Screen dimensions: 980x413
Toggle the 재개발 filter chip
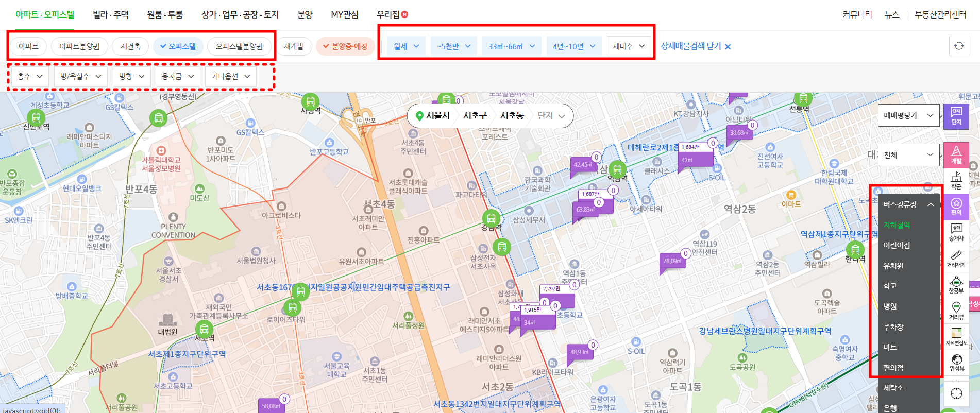294,46
